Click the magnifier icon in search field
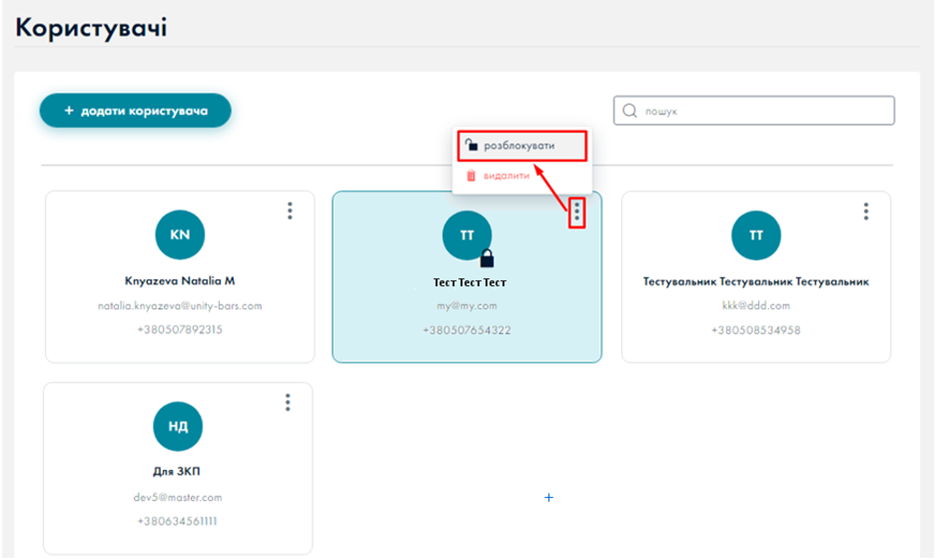 click(630, 111)
